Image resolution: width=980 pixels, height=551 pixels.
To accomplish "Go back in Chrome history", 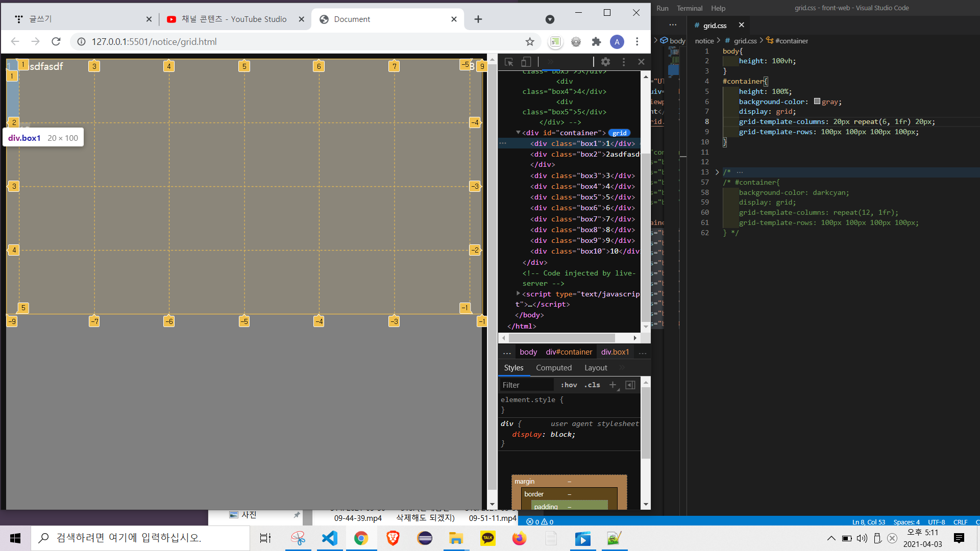I will tap(15, 42).
